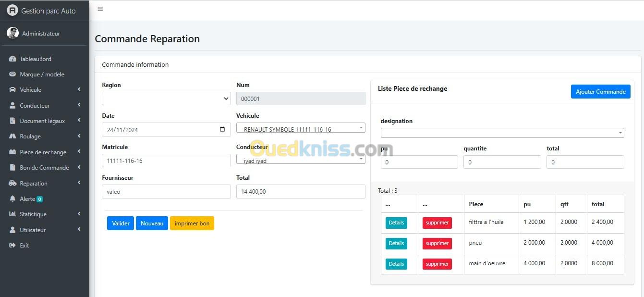
Task: Click the Alerte bell icon
Action: point(12,199)
